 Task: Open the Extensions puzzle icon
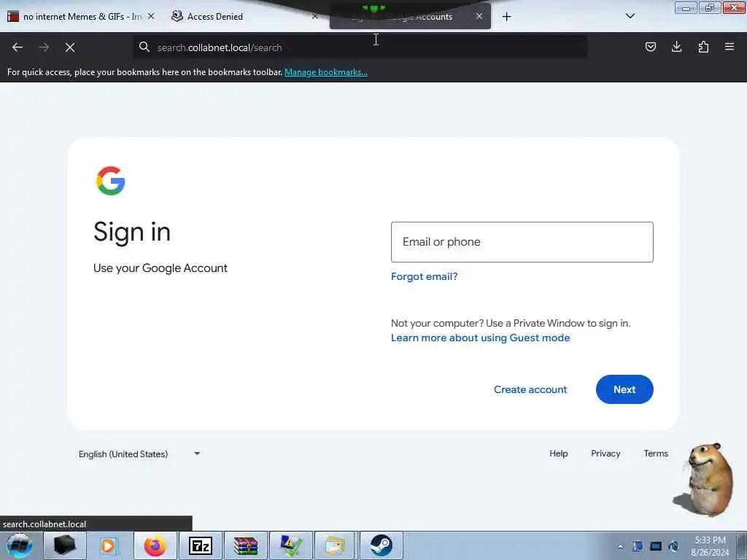pos(703,47)
